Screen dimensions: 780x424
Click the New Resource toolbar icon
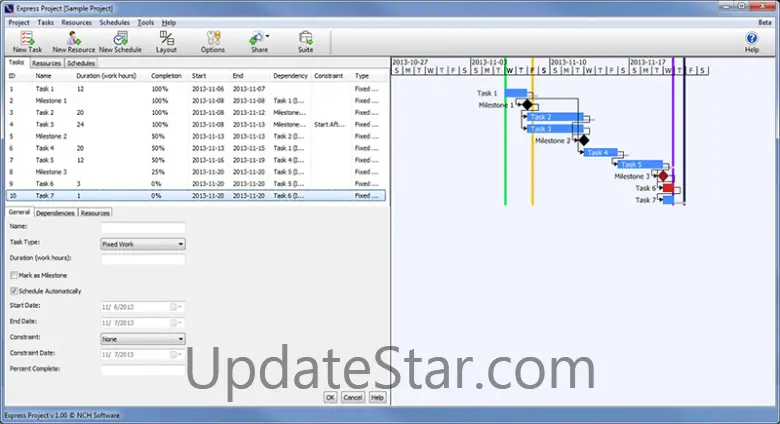pos(74,42)
